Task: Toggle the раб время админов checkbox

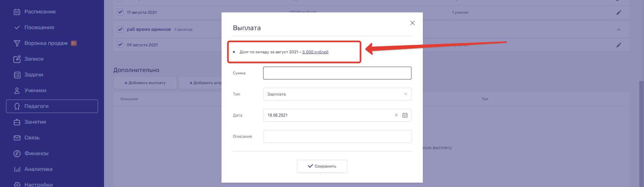Action: (120, 29)
